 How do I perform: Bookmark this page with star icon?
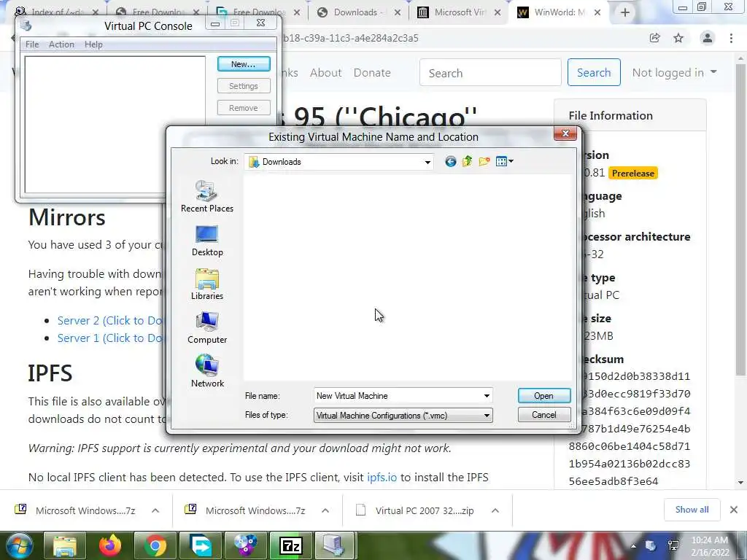click(678, 38)
